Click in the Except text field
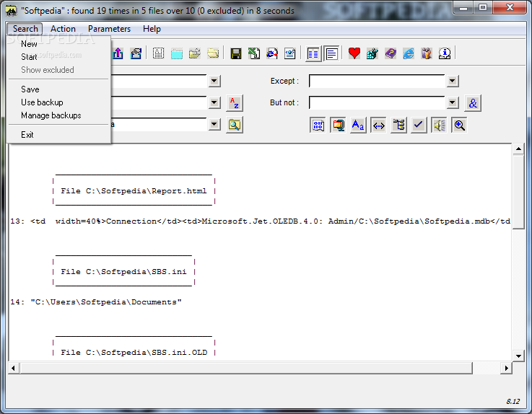Image resolution: width=532 pixels, height=414 pixels. point(377,81)
